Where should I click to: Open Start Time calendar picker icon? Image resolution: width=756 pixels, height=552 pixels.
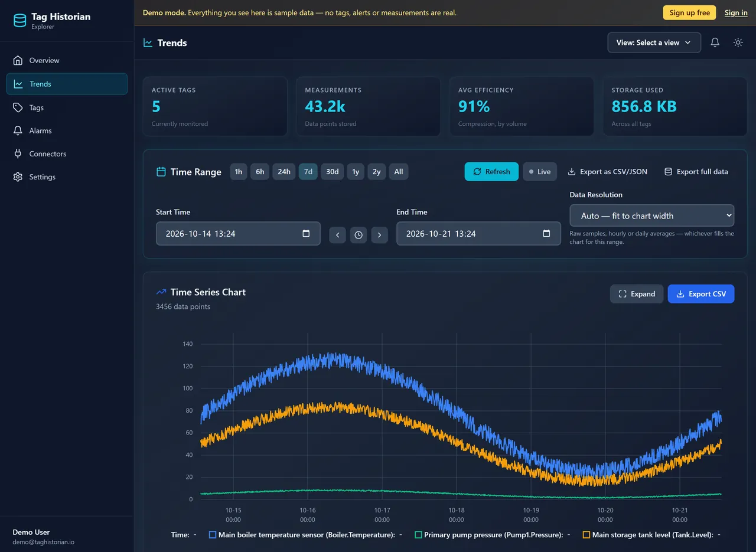click(x=306, y=233)
